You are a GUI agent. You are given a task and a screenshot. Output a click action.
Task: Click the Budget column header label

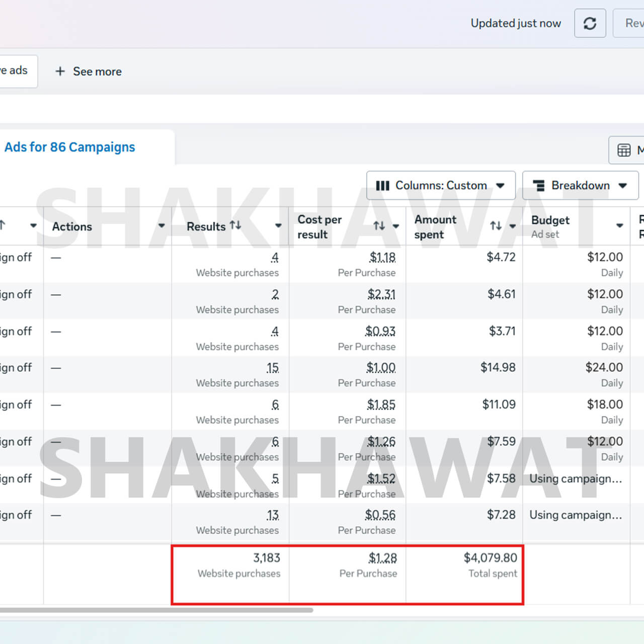550,220
